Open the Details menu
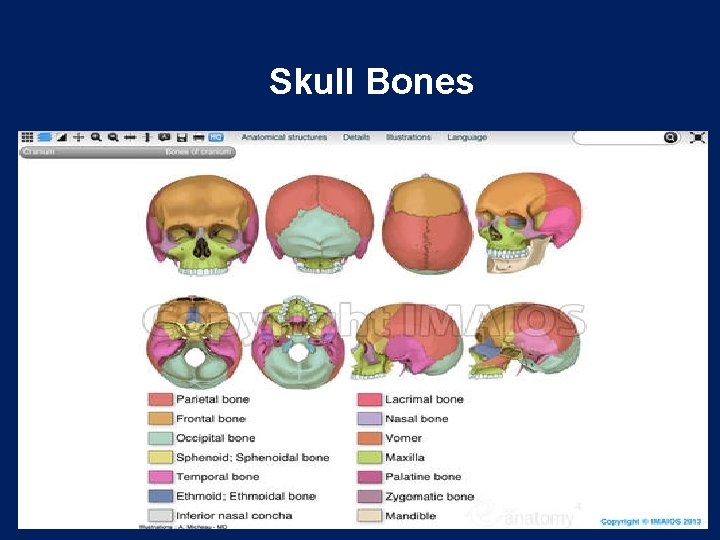720x540 pixels. (356, 137)
